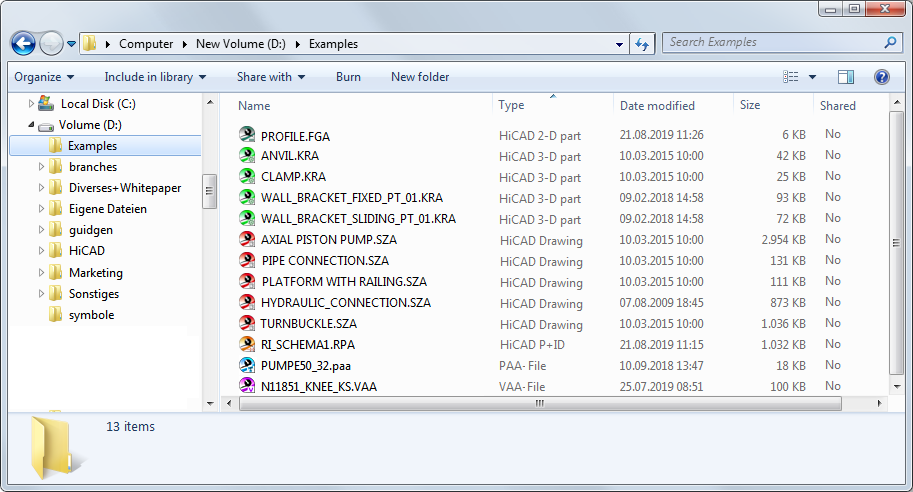Viewport: 913px width, 492px height.
Task: Select the file name PUMPE50_32.paa
Action: [x=306, y=366]
